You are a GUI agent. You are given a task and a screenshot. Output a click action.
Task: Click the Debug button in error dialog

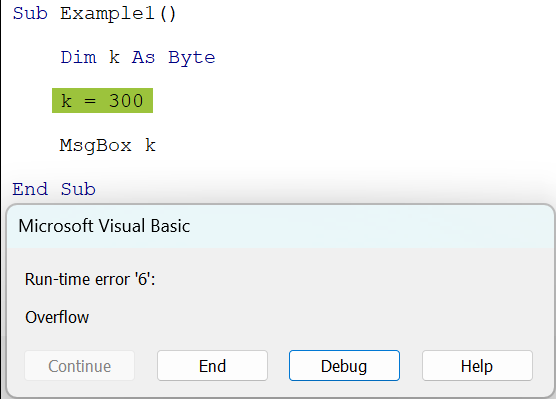tap(344, 366)
